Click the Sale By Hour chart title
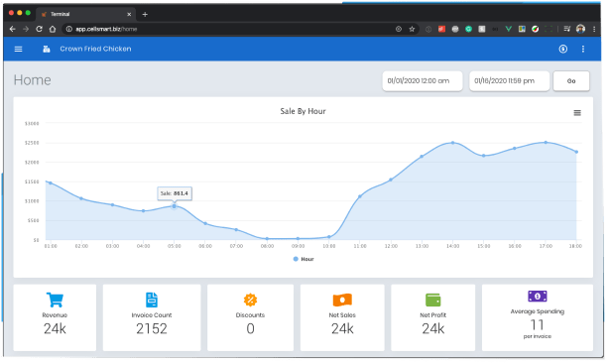The width and height of the screenshot is (609, 364). [303, 111]
